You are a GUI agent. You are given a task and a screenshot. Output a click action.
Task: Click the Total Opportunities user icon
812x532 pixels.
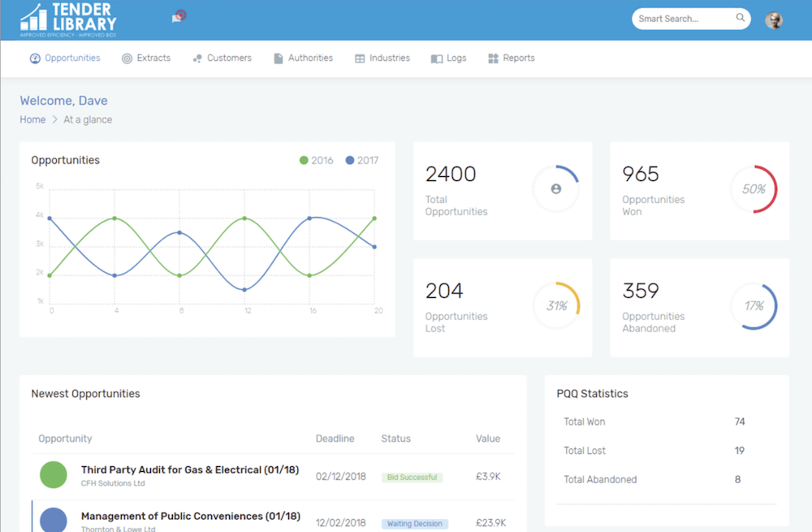click(555, 188)
